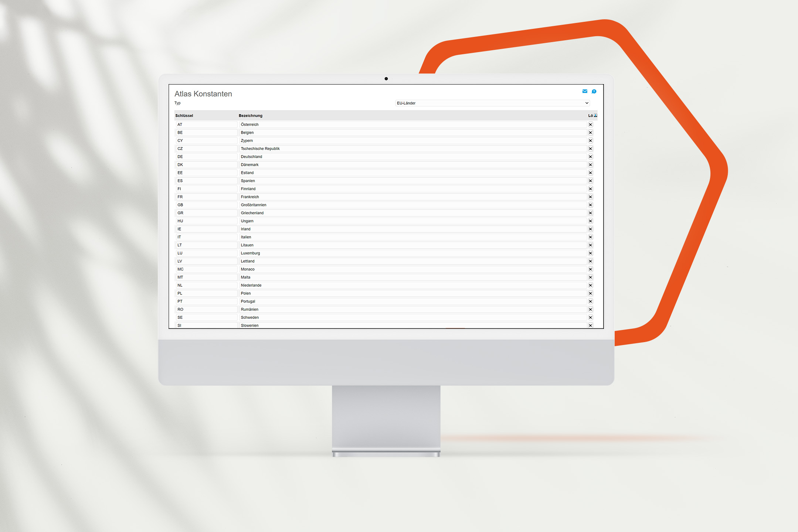This screenshot has height=532, width=798.
Task: Delete the Zypern row
Action: click(x=591, y=141)
